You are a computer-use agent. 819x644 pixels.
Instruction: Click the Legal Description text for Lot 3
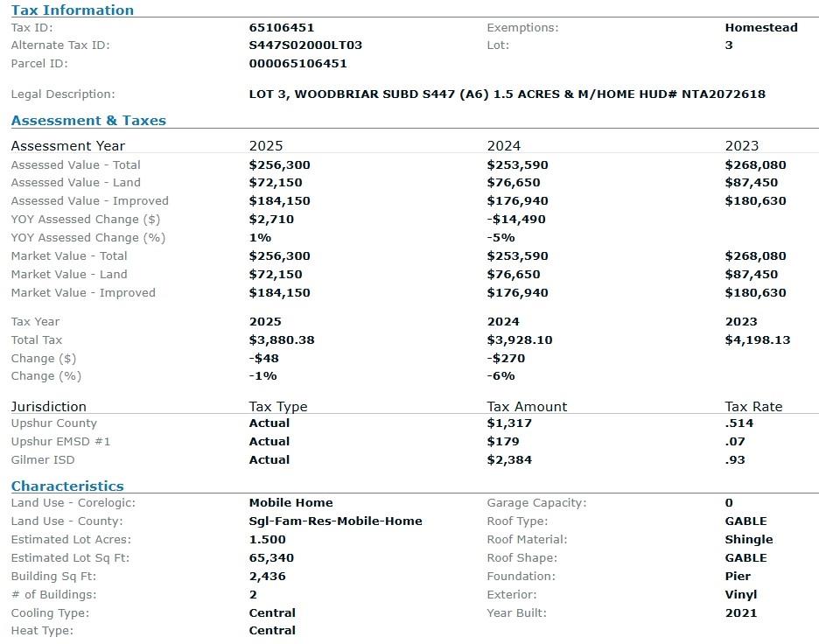[507, 94]
